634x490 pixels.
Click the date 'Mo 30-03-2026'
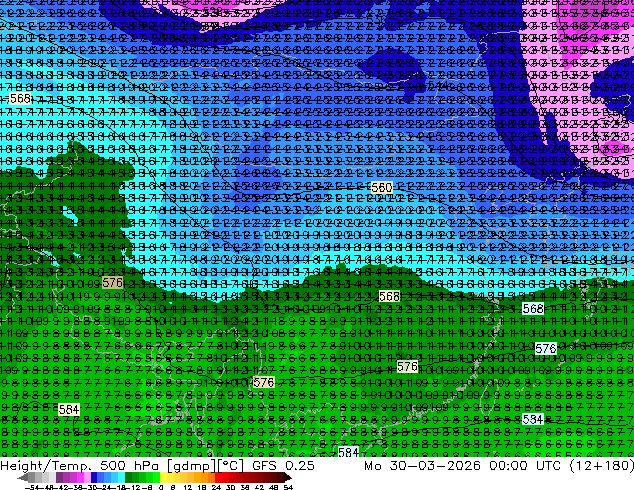point(422,465)
